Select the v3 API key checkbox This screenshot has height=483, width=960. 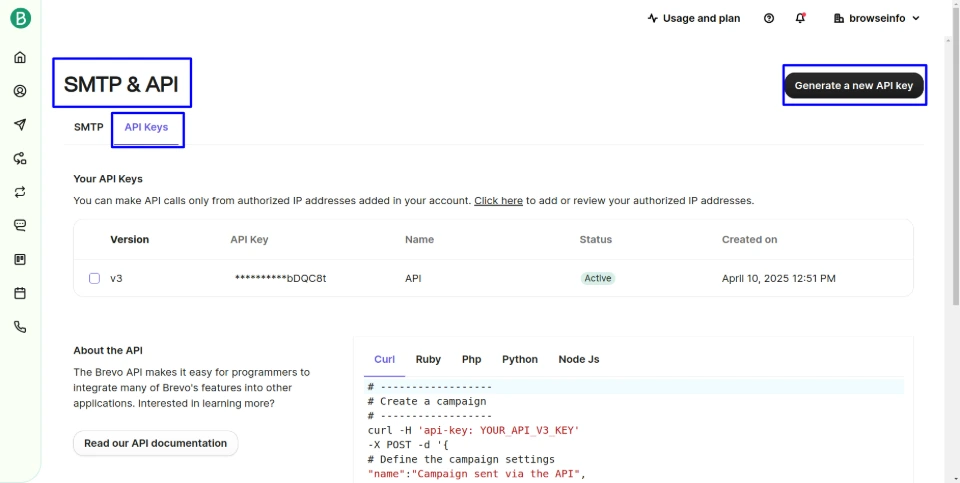(94, 278)
